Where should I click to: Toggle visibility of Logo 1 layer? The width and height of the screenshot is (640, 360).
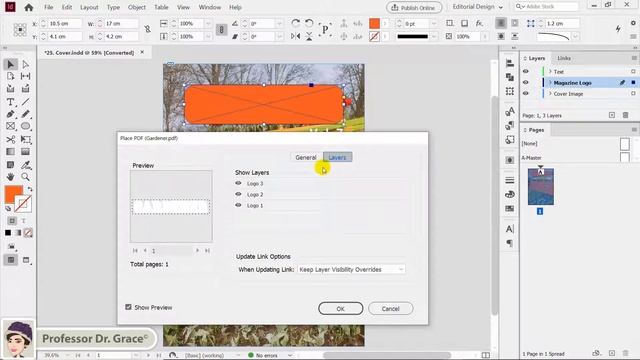pos(238,205)
